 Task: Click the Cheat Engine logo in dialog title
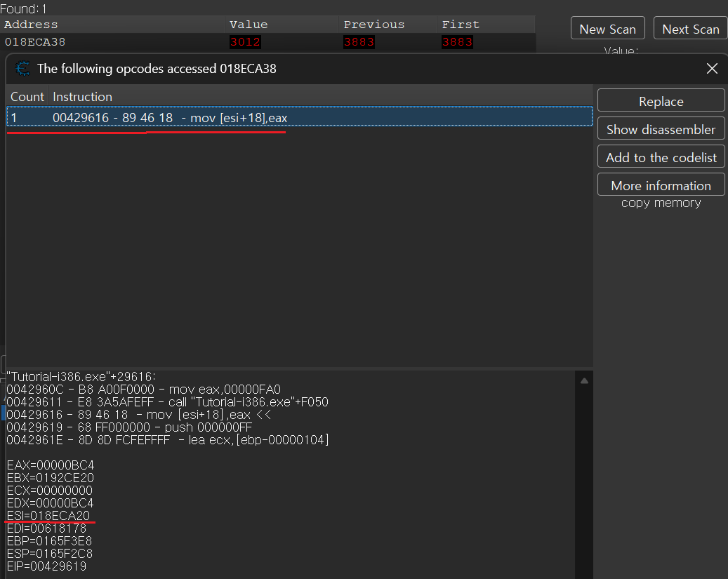[x=22, y=69]
